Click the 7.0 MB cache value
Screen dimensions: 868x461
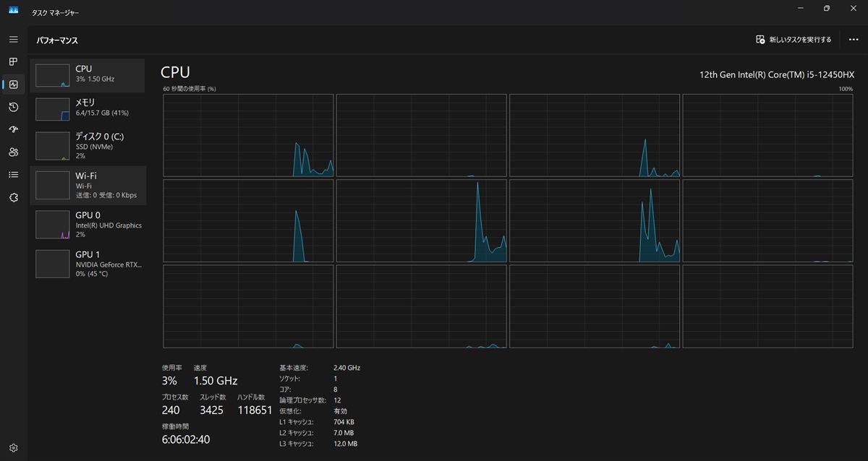(x=344, y=433)
